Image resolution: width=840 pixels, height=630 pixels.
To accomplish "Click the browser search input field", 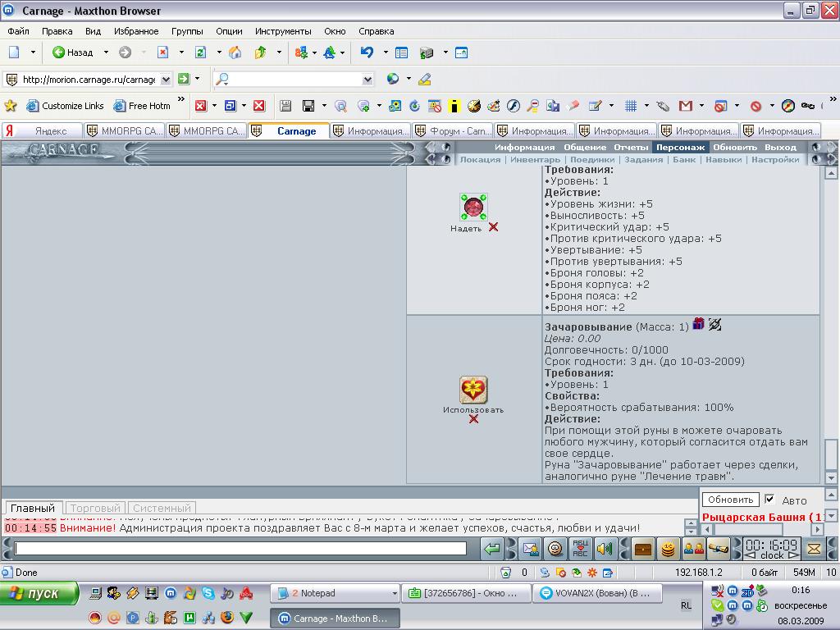I will [295, 80].
